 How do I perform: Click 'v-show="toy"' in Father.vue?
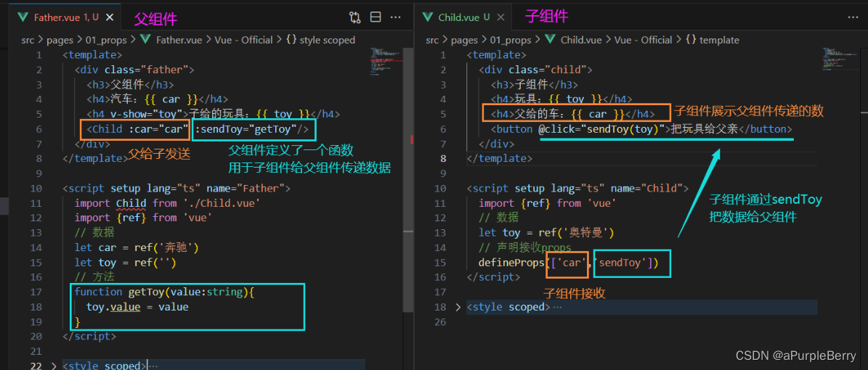click(145, 114)
